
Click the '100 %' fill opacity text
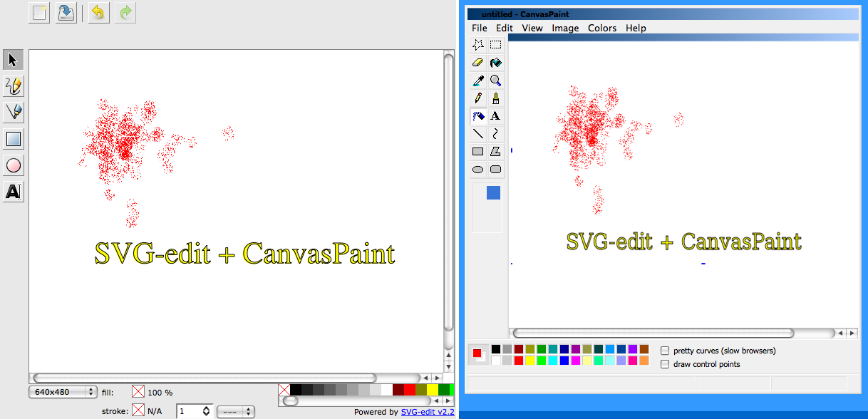[x=160, y=393]
